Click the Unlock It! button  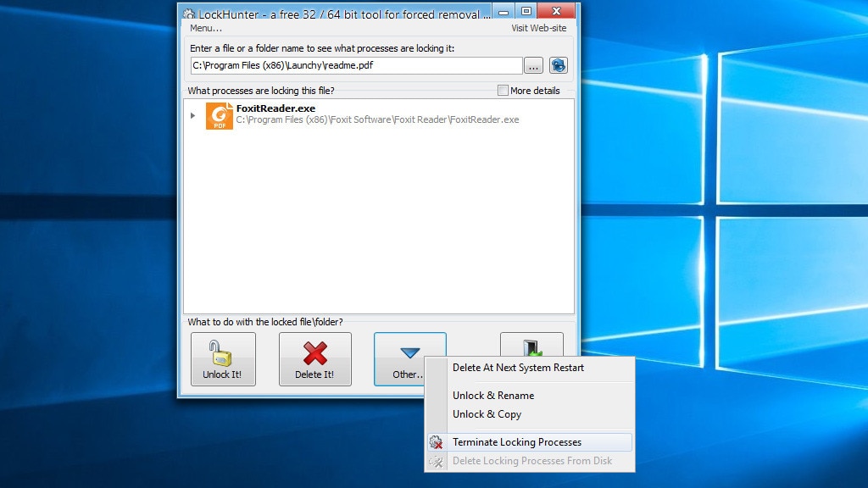pyautogui.click(x=223, y=359)
